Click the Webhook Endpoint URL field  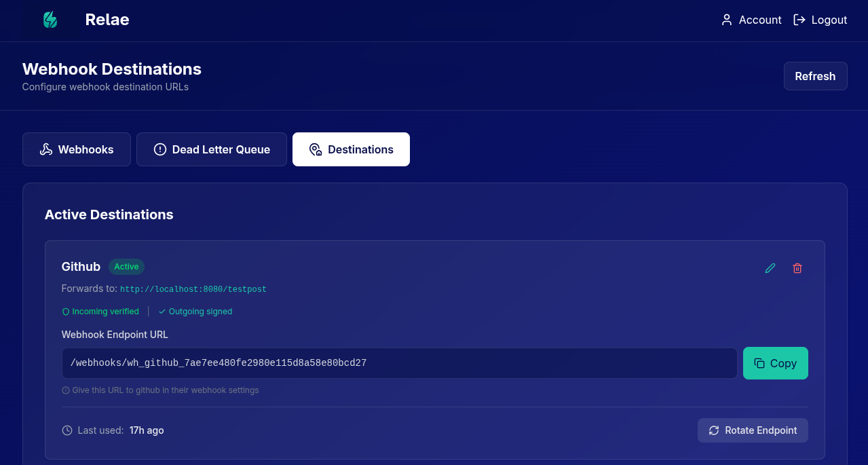(399, 363)
